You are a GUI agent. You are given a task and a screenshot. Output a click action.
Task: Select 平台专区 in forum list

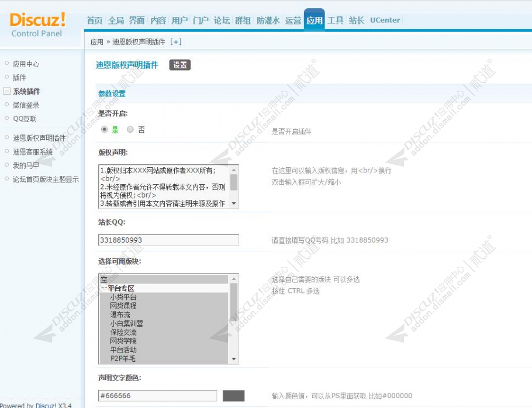164,288
